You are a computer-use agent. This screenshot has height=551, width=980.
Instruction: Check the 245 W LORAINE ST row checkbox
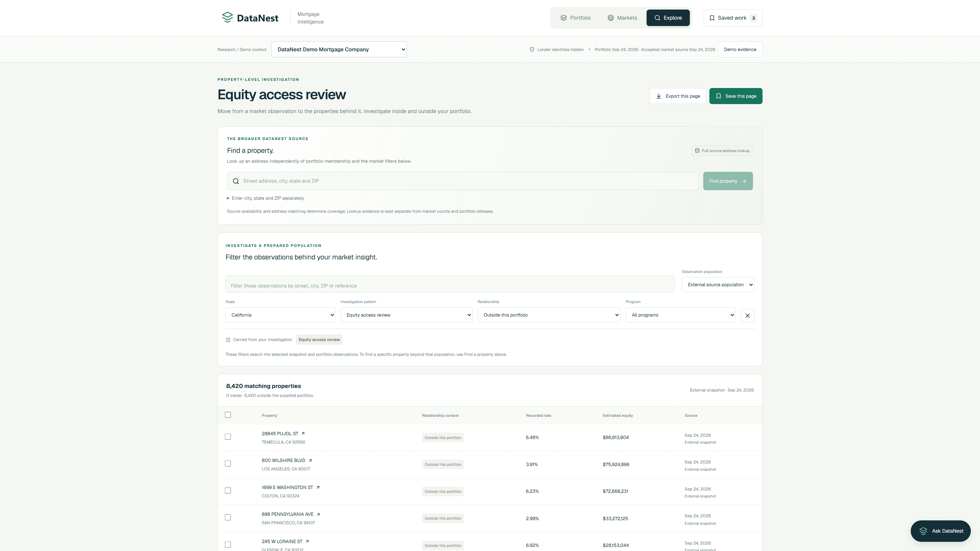coord(227,545)
